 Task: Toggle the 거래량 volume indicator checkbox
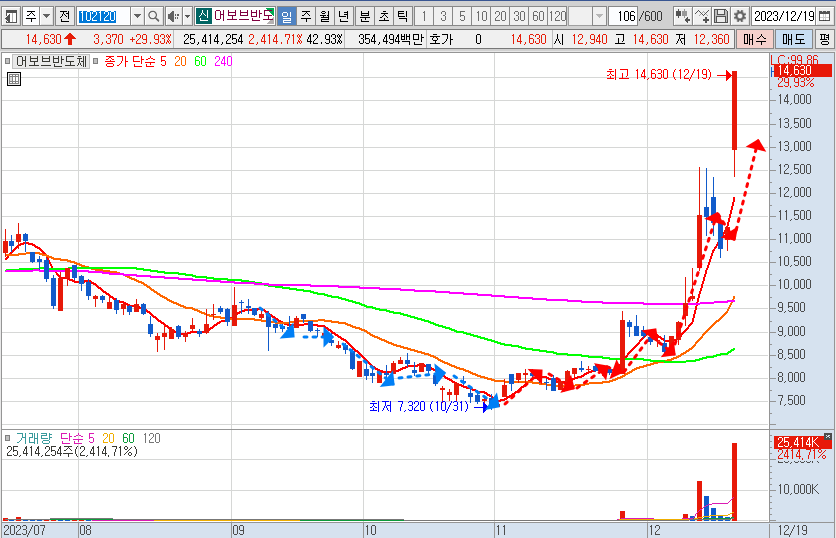(x=7, y=438)
